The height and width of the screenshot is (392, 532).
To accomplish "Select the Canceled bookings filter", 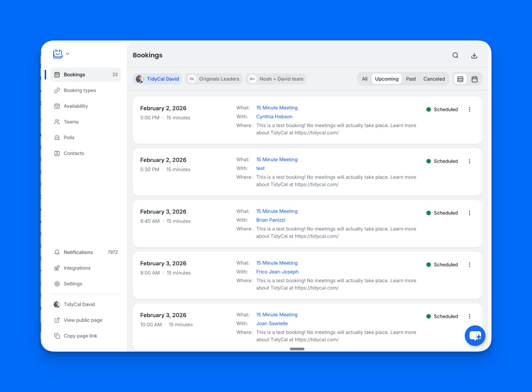I will pyautogui.click(x=434, y=79).
